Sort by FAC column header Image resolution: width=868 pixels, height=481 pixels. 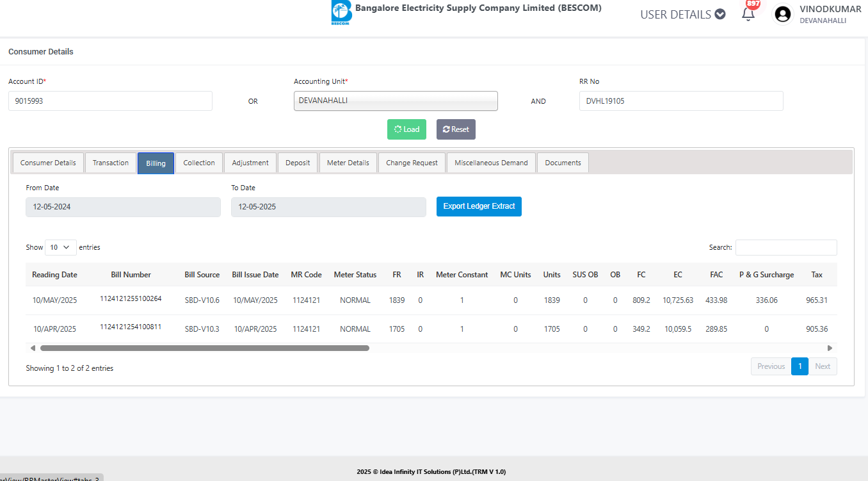tap(716, 275)
